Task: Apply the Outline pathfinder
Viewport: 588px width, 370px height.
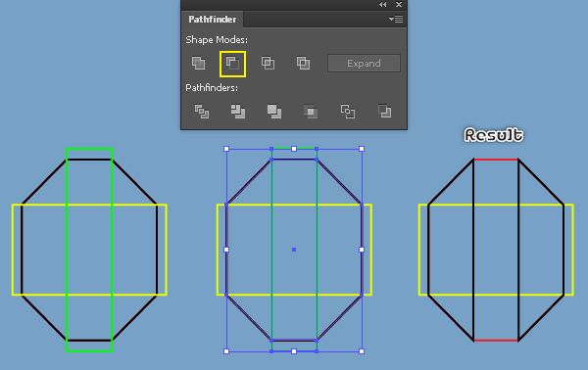Action: pos(348,112)
